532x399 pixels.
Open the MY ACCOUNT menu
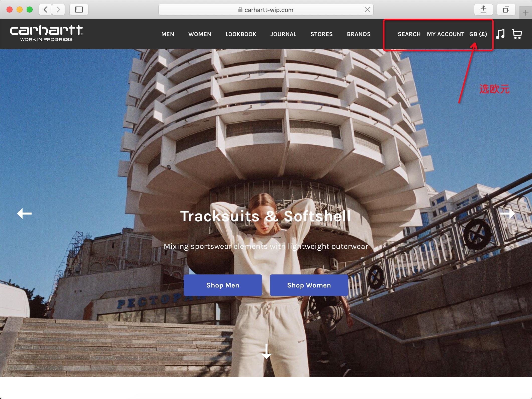(x=446, y=34)
